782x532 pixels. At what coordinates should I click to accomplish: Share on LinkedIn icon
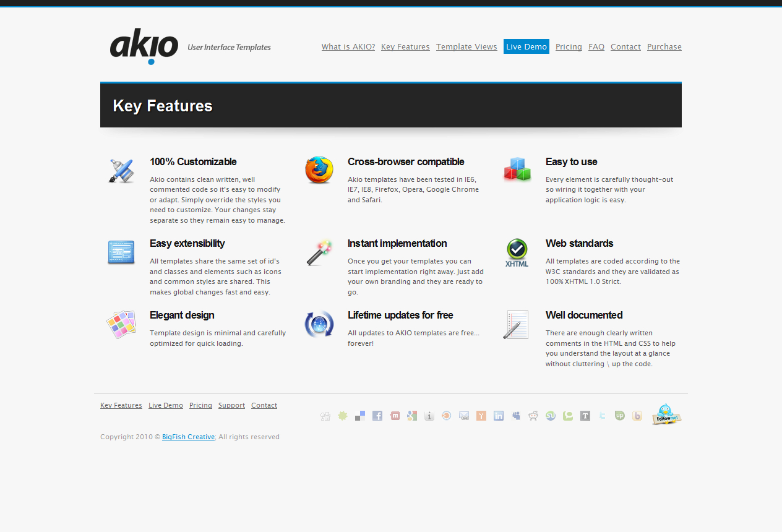pyautogui.click(x=499, y=416)
